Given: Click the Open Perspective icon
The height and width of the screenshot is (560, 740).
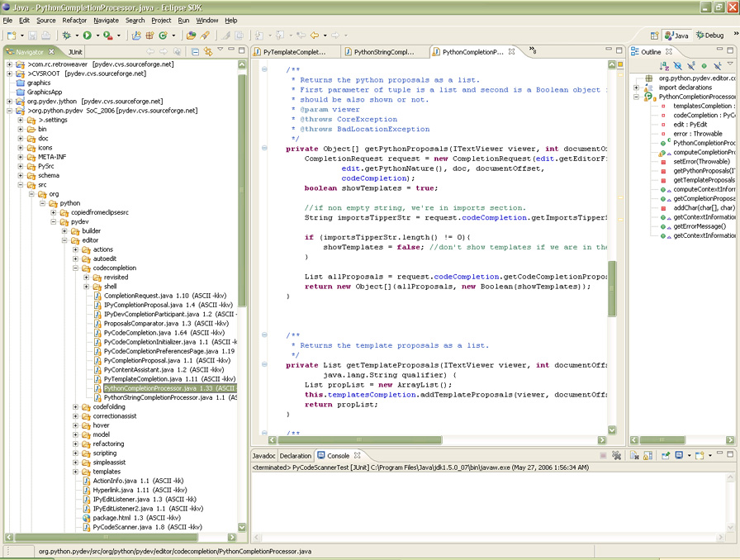Looking at the screenshot, I should tap(652, 36).
